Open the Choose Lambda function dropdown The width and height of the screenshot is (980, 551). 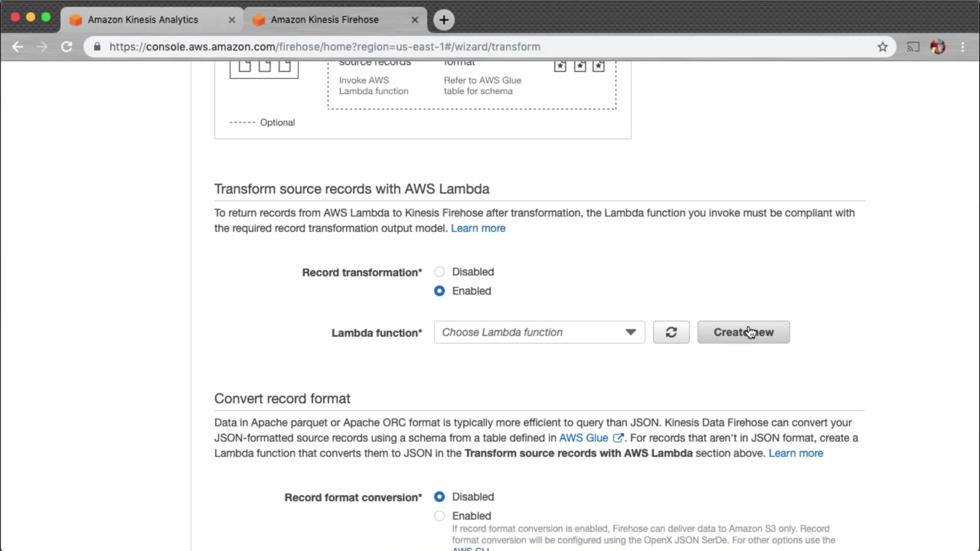click(539, 332)
